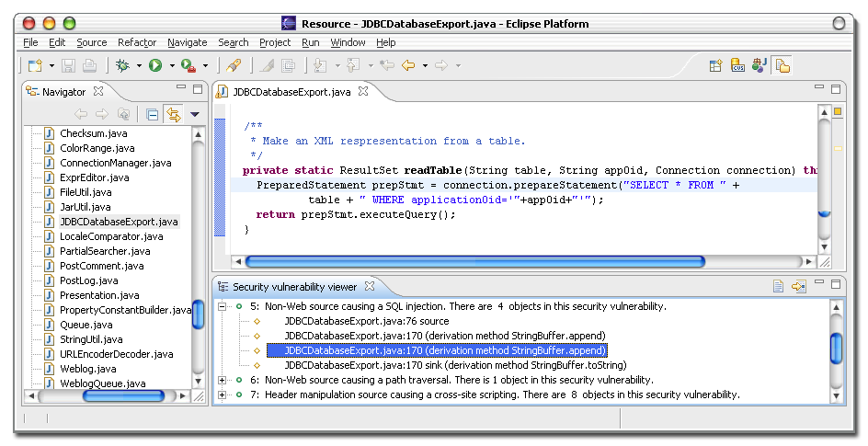Collapse vulnerability 5 SQL injection node
The image size is (868, 446).
[223, 306]
